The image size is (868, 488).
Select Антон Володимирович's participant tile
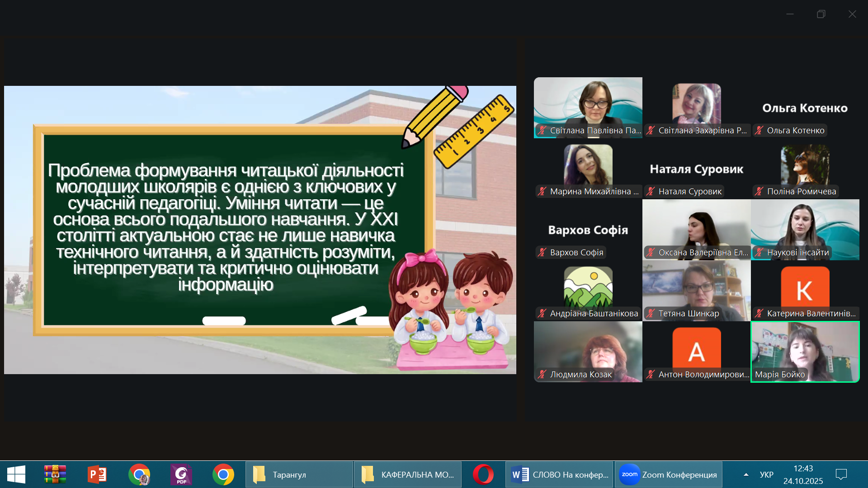coord(697,352)
